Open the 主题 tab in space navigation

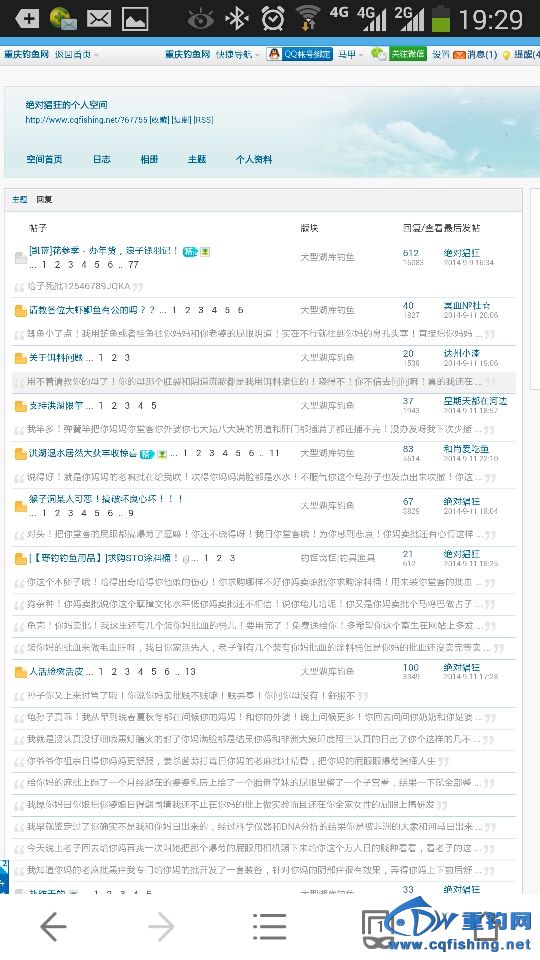pyautogui.click(x=197, y=159)
